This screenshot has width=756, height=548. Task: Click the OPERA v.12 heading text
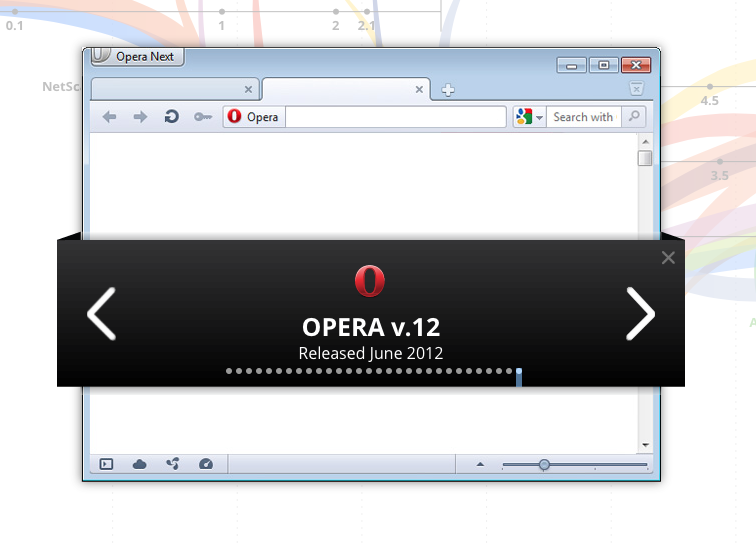[x=371, y=327]
